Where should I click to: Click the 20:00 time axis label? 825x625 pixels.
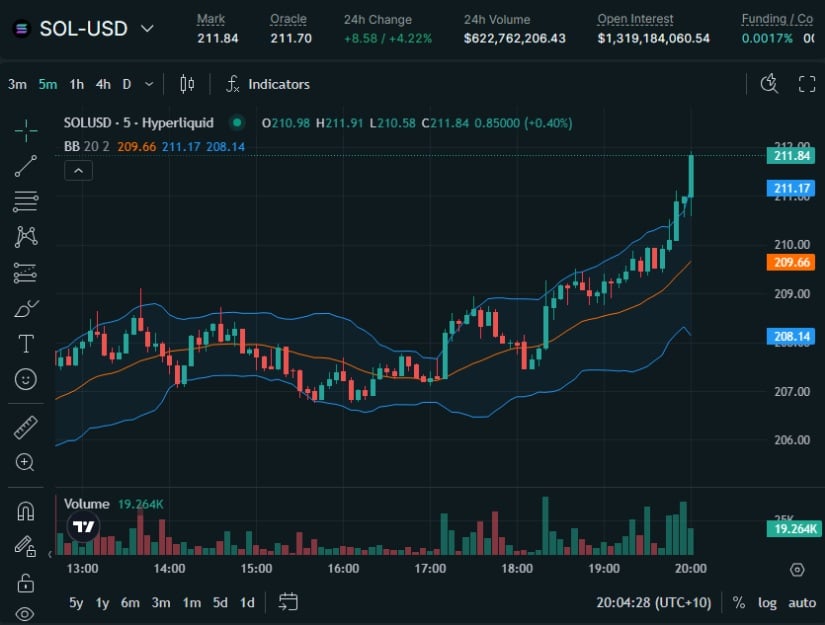691,569
